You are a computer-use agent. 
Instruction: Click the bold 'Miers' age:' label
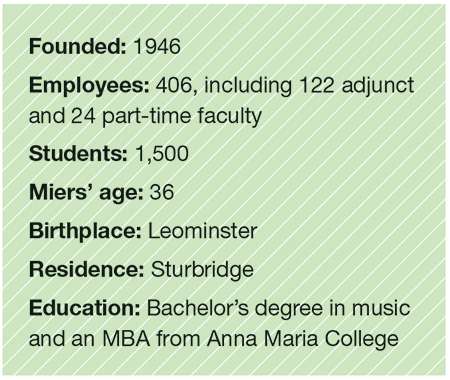point(86,193)
